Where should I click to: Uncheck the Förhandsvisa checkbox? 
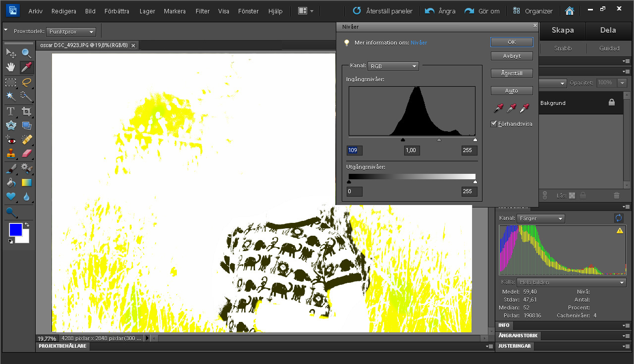[x=494, y=124]
